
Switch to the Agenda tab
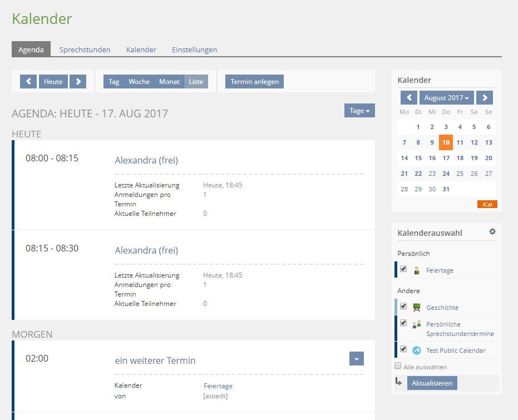pyautogui.click(x=31, y=50)
